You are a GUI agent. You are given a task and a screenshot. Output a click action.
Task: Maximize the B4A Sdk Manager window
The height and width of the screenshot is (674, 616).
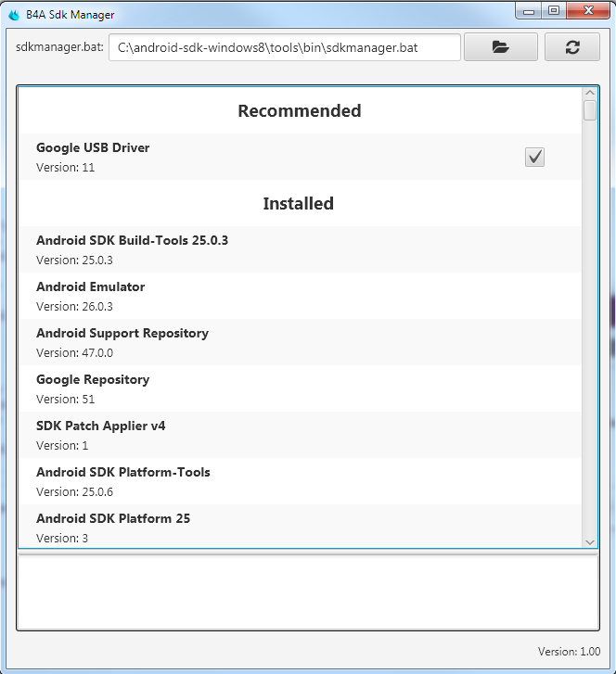click(554, 11)
